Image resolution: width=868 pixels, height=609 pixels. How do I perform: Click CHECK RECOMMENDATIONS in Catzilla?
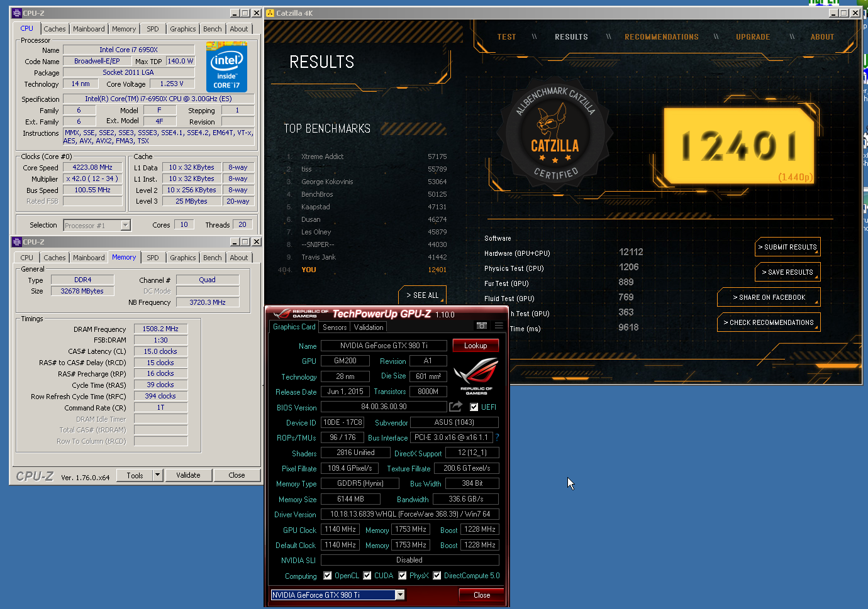[x=769, y=322]
